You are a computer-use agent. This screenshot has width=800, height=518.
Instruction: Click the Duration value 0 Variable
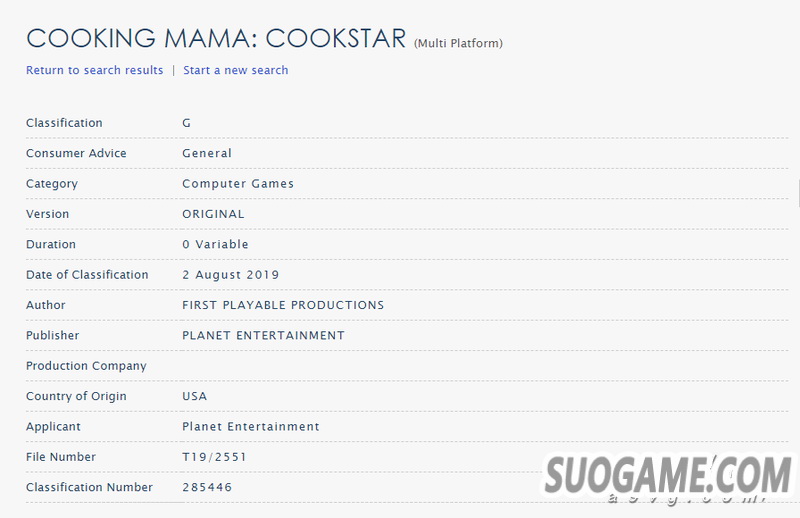[215, 244]
